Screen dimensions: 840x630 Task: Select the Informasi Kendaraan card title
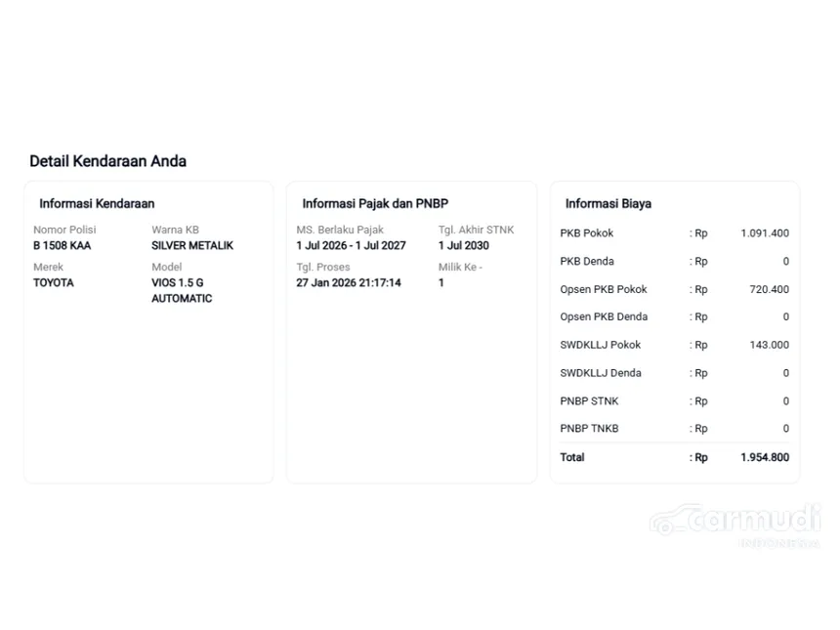pos(97,204)
